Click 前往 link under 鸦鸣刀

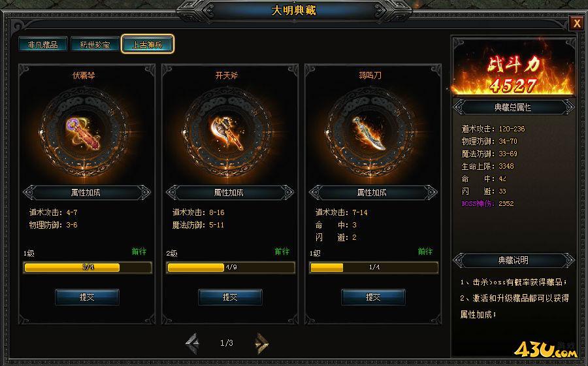click(425, 252)
